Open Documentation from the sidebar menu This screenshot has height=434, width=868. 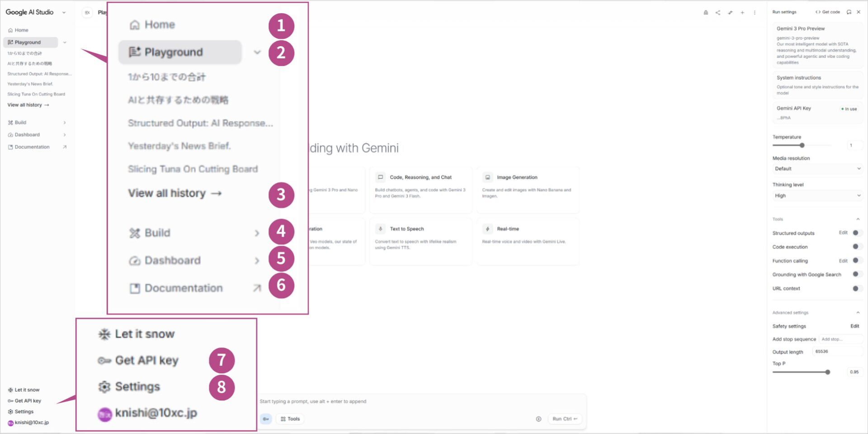pos(183,288)
